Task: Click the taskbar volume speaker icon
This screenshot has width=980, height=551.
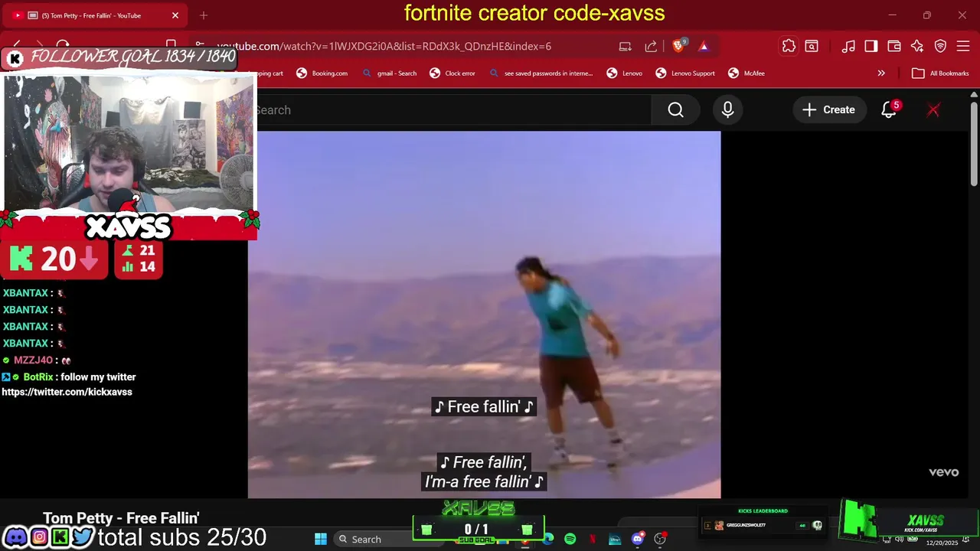Action: pyautogui.click(x=900, y=539)
